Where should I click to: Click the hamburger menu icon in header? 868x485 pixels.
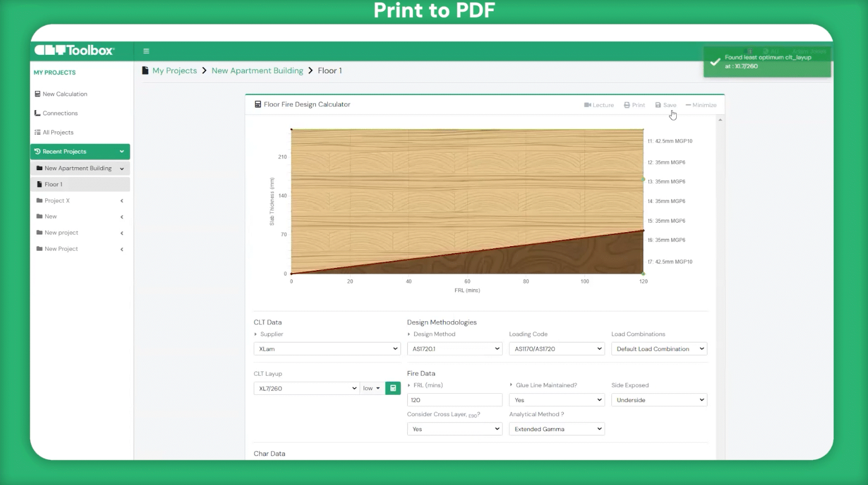pyautogui.click(x=147, y=51)
